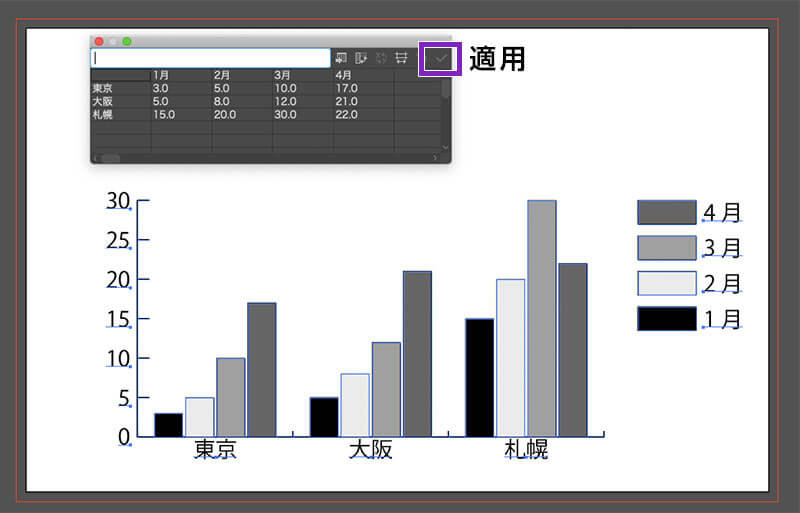Click the Import Data icon in graph data window
800x513 pixels.
pyautogui.click(x=341, y=58)
